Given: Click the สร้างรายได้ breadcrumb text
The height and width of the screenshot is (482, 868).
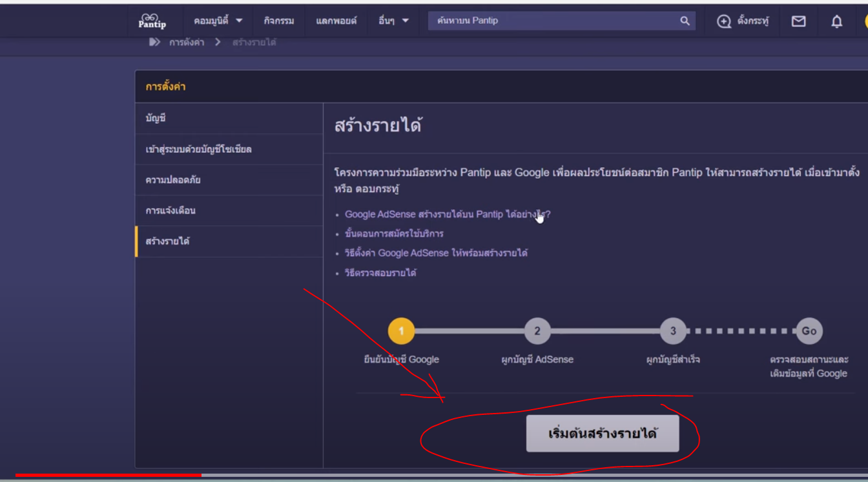Looking at the screenshot, I should [x=254, y=42].
